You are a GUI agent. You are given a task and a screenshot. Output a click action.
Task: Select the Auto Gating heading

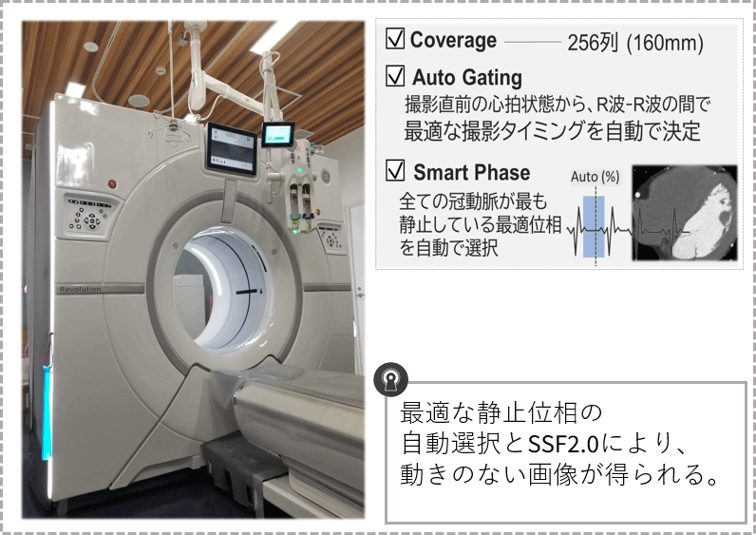click(x=466, y=77)
